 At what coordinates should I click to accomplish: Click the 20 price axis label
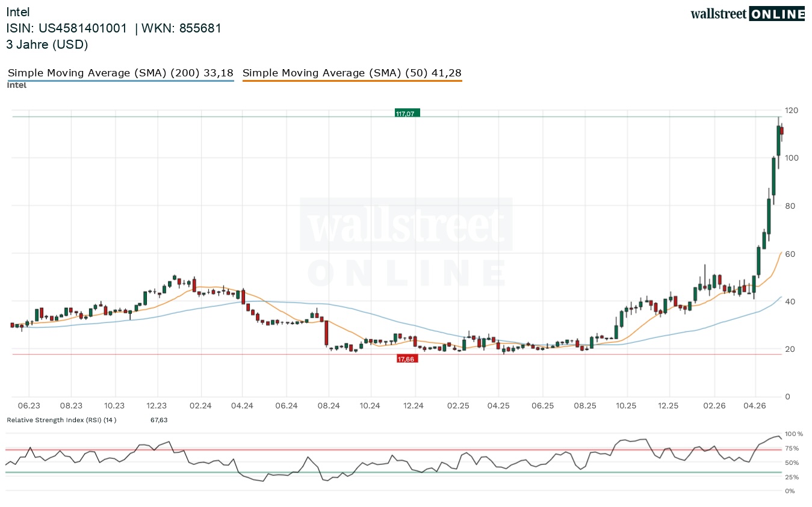click(x=789, y=349)
